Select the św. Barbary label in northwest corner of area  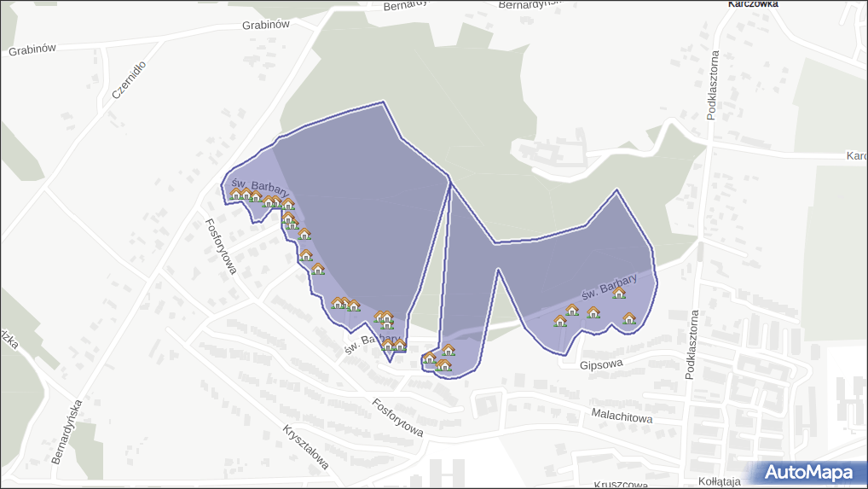point(260,187)
